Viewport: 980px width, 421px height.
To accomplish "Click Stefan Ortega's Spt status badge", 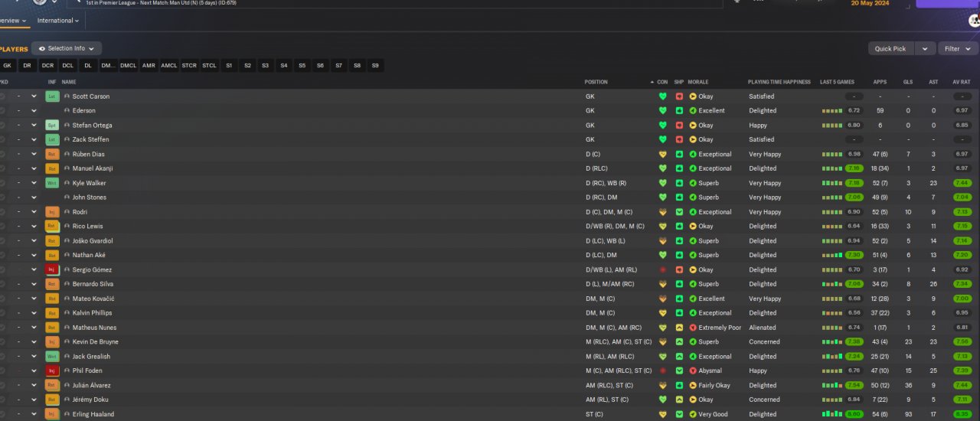I will (52, 126).
